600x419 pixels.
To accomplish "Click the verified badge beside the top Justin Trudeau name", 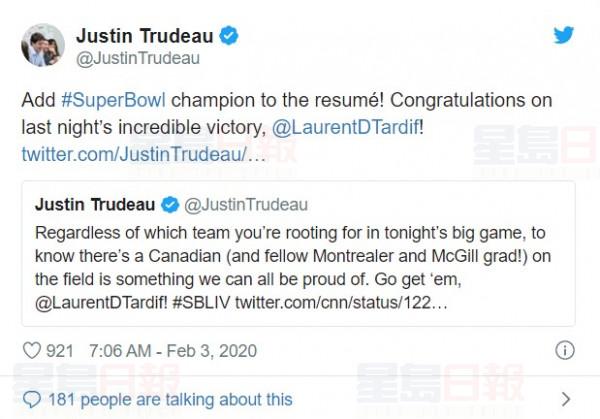I will [x=230, y=37].
